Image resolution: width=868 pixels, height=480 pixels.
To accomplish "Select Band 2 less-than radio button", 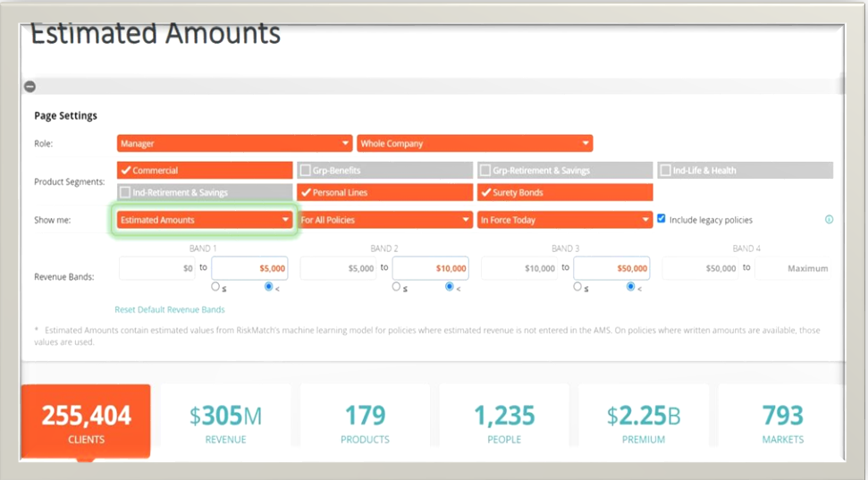I will tap(451, 287).
